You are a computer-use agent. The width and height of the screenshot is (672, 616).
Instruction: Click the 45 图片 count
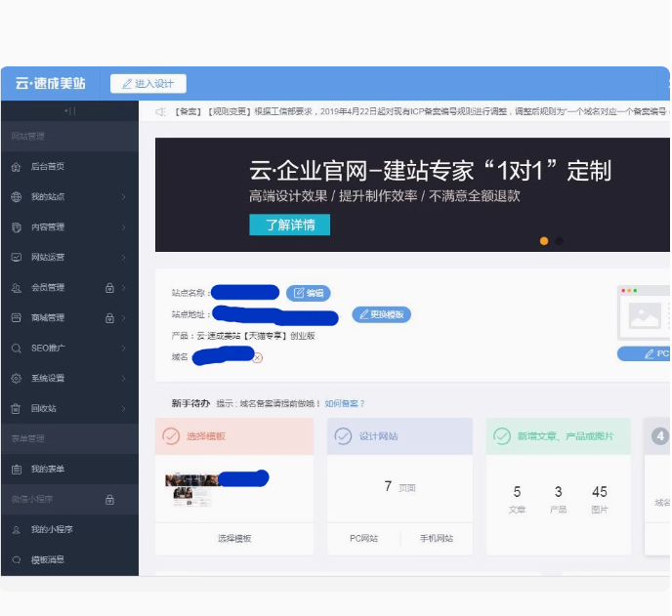click(600, 499)
